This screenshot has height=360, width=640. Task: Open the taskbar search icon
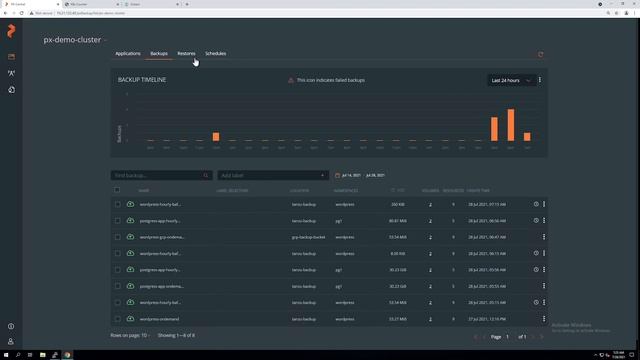18,355
